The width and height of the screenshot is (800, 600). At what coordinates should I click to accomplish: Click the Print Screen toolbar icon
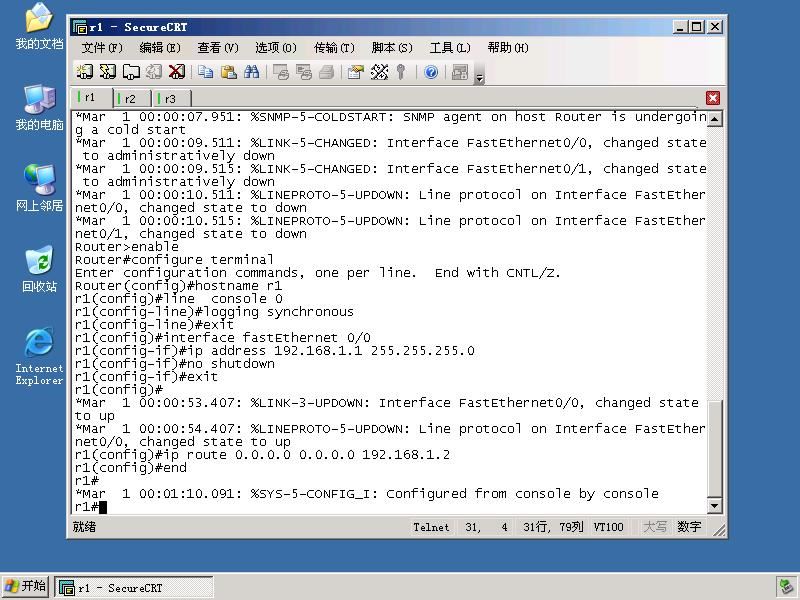pyautogui.click(x=281, y=72)
